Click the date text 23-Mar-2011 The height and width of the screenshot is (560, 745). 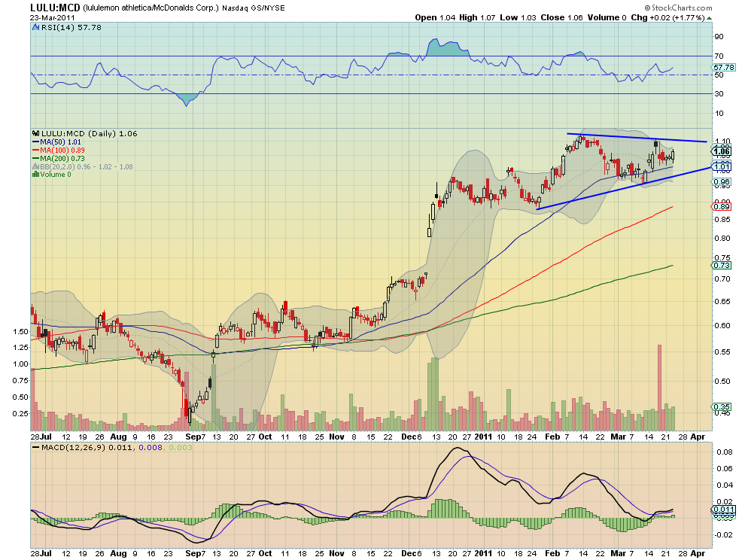50,18
